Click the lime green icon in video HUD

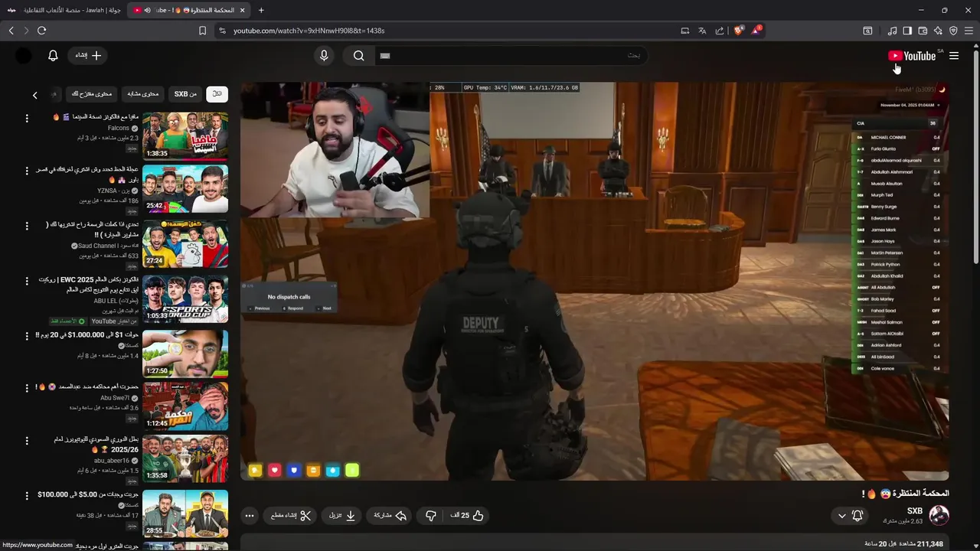(x=352, y=471)
